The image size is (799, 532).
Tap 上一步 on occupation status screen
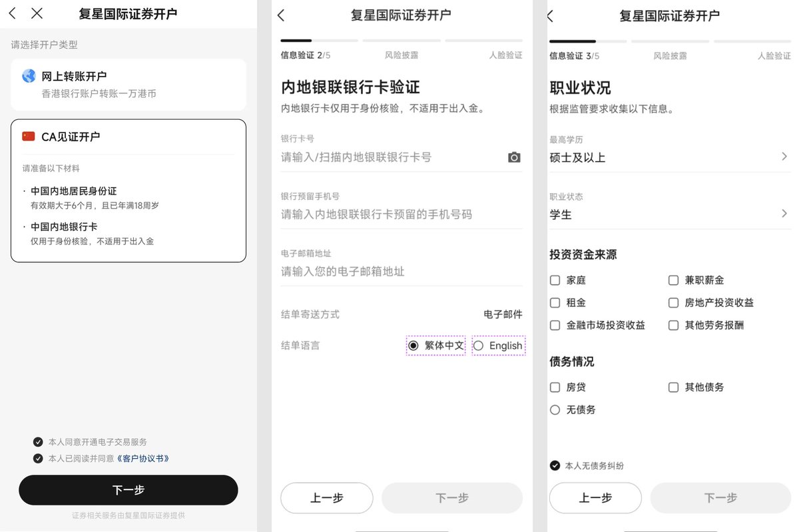pos(595,498)
